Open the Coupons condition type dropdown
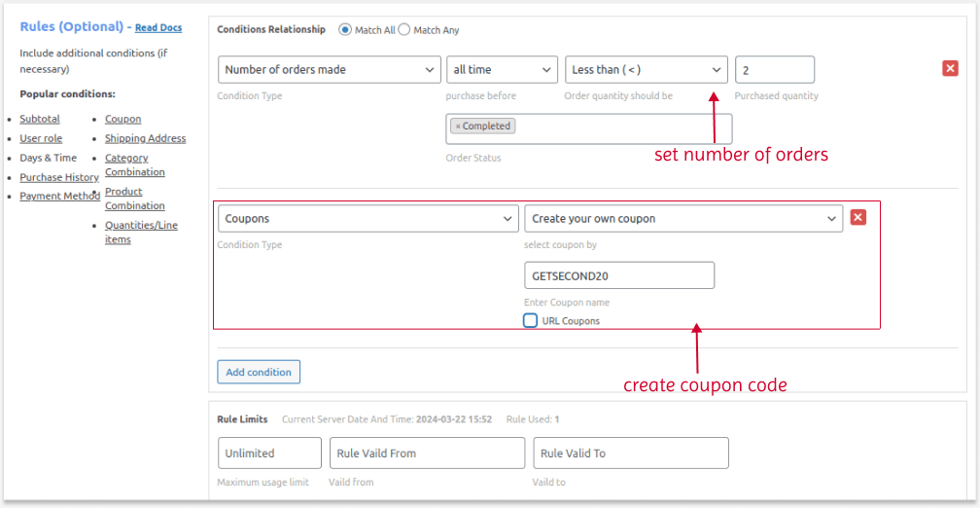 [367, 219]
